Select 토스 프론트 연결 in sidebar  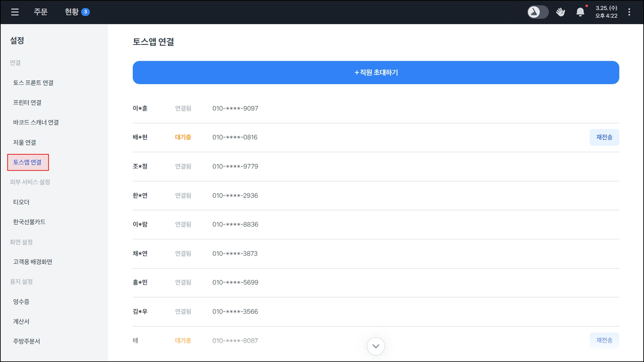(x=33, y=83)
